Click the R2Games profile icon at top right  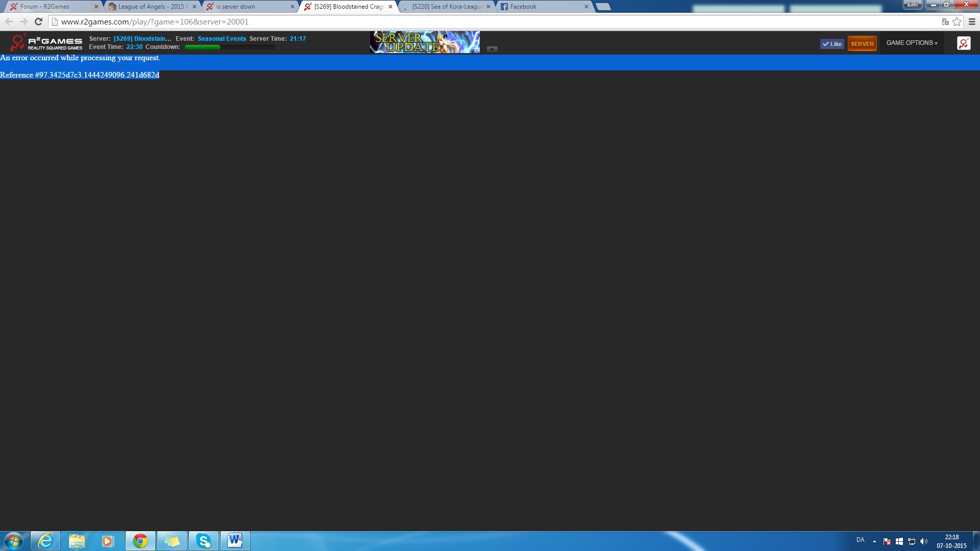coord(963,43)
